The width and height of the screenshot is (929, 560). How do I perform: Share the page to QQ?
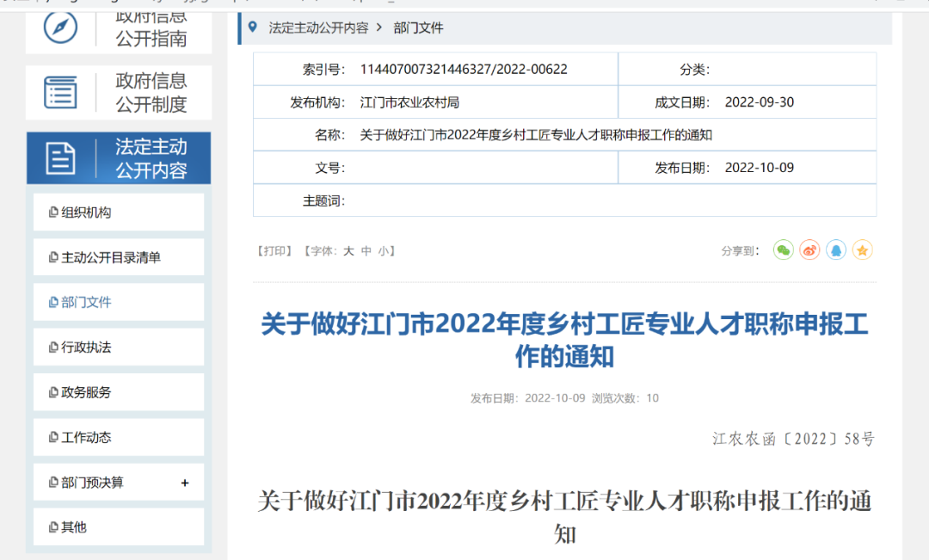click(x=835, y=249)
